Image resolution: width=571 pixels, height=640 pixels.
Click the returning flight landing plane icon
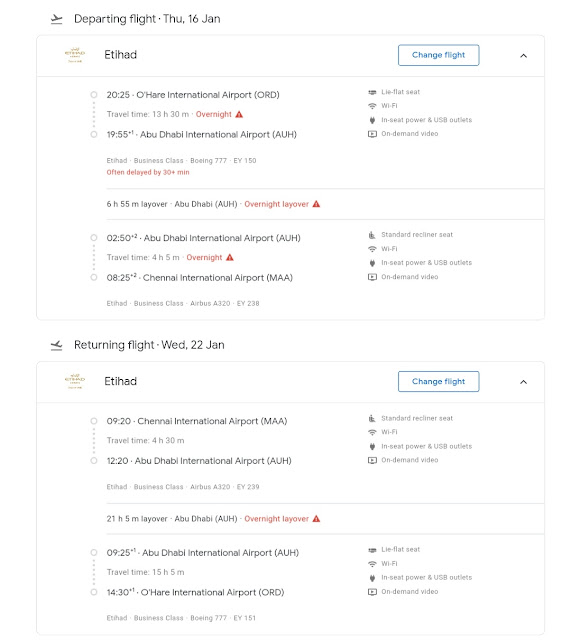(56, 345)
